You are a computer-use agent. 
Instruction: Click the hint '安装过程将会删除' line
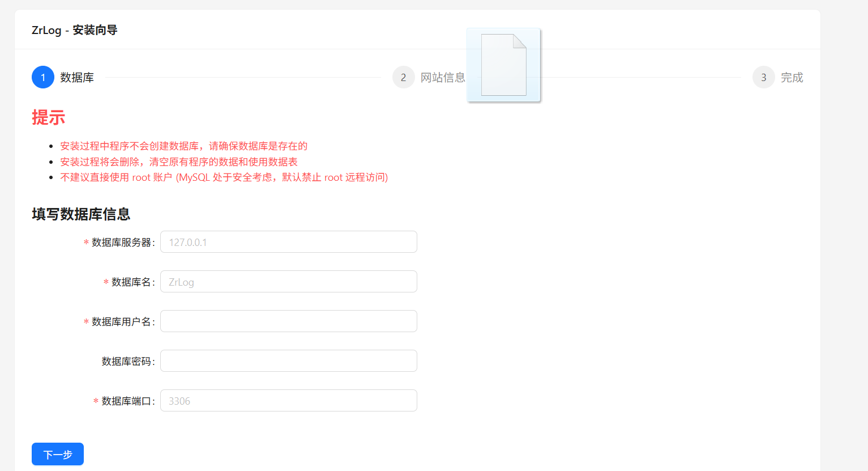point(179,162)
